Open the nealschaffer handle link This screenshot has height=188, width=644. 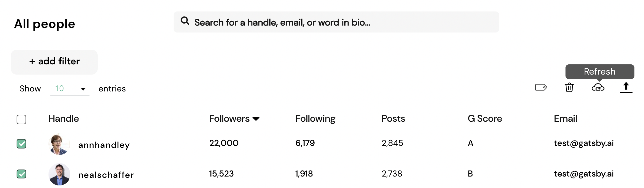106,175
